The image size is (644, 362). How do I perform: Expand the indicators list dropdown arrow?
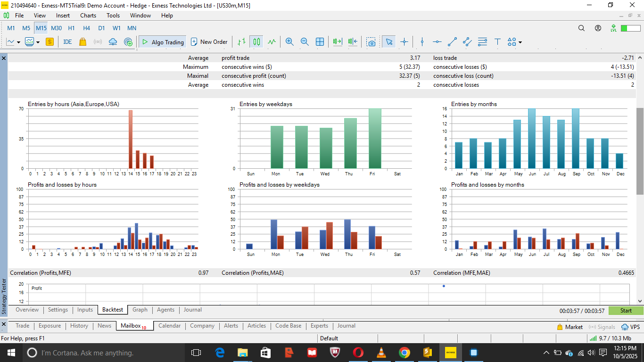[38, 42]
